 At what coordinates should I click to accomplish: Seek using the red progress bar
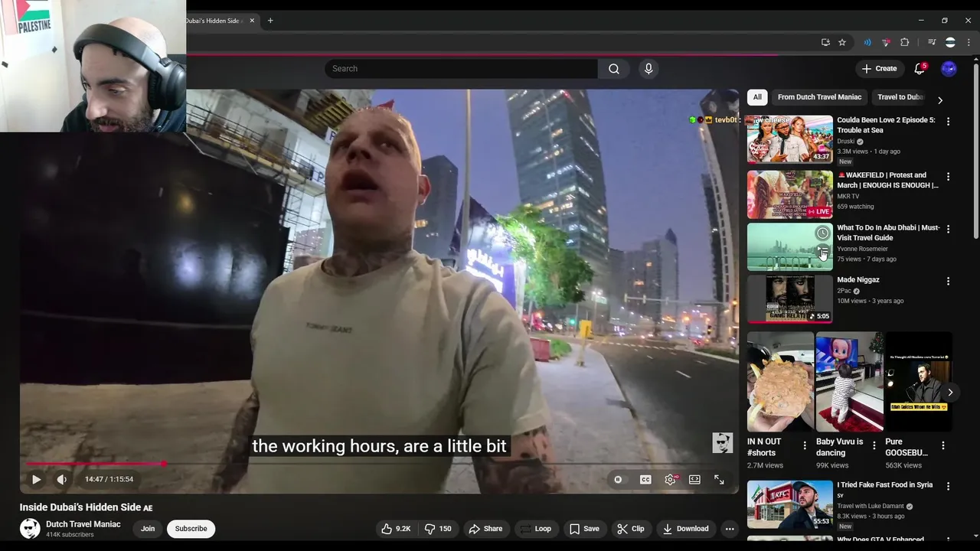381,464
